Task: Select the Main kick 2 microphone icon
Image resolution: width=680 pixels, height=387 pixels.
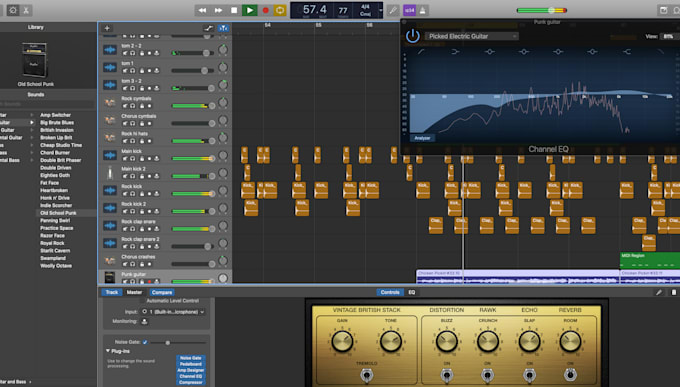Action: click(110, 173)
